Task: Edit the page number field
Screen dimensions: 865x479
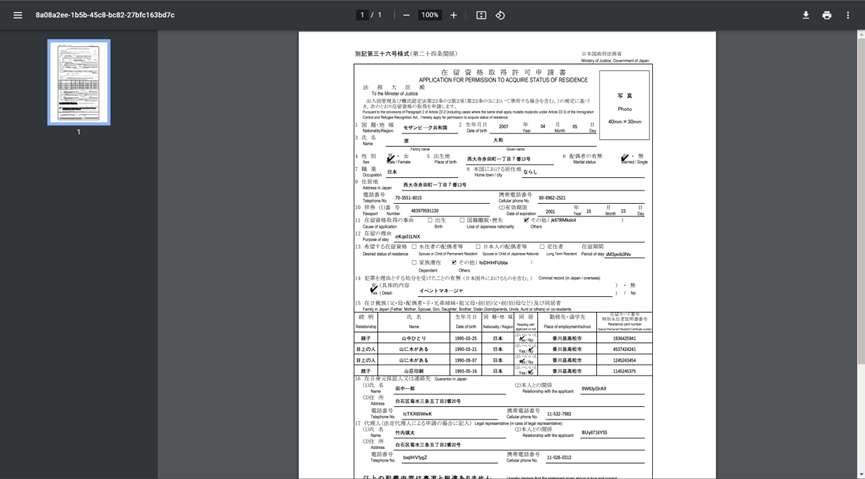Action: (362, 15)
